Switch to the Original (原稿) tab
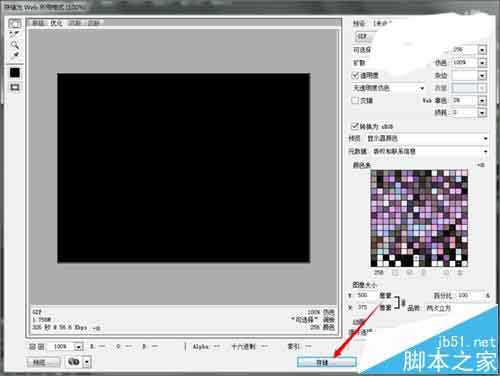 38,23
